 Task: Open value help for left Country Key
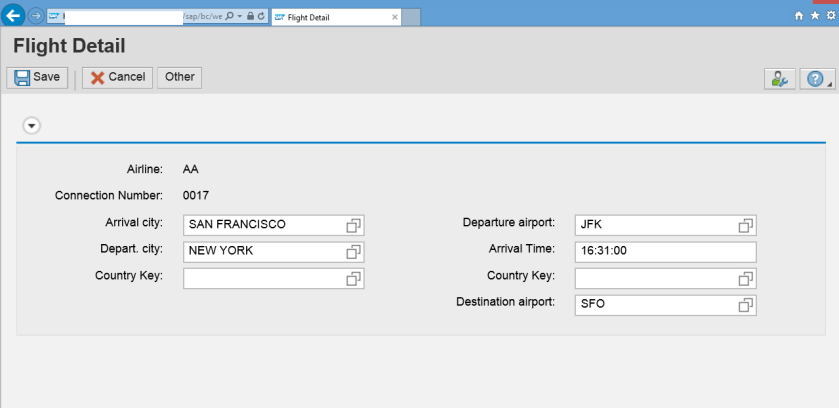click(x=354, y=279)
